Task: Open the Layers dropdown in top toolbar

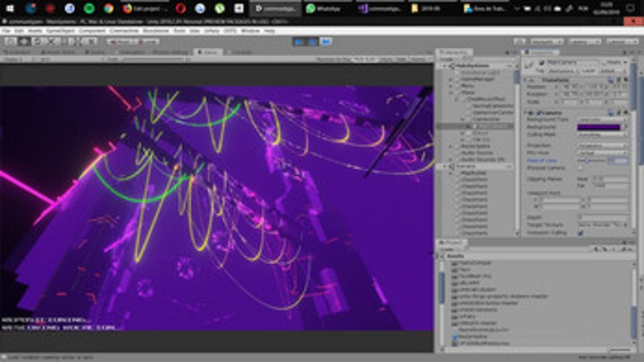Action: pyautogui.click(x=584, y=41)
